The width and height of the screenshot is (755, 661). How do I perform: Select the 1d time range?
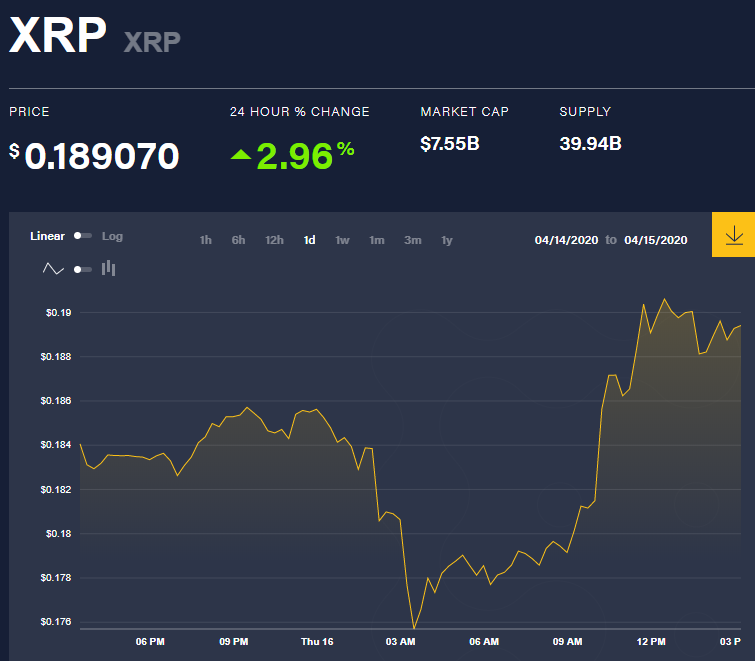pos(310,240)
